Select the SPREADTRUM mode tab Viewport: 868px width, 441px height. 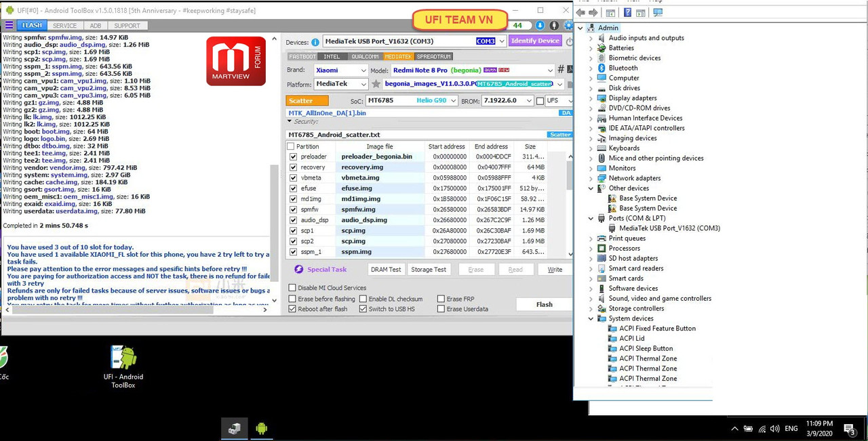coord(434,57)
